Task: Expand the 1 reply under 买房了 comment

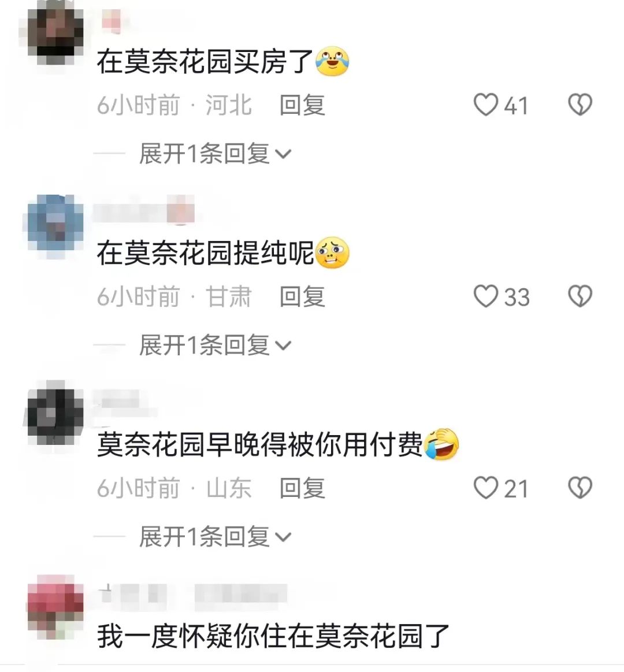Action: point(215,154)
